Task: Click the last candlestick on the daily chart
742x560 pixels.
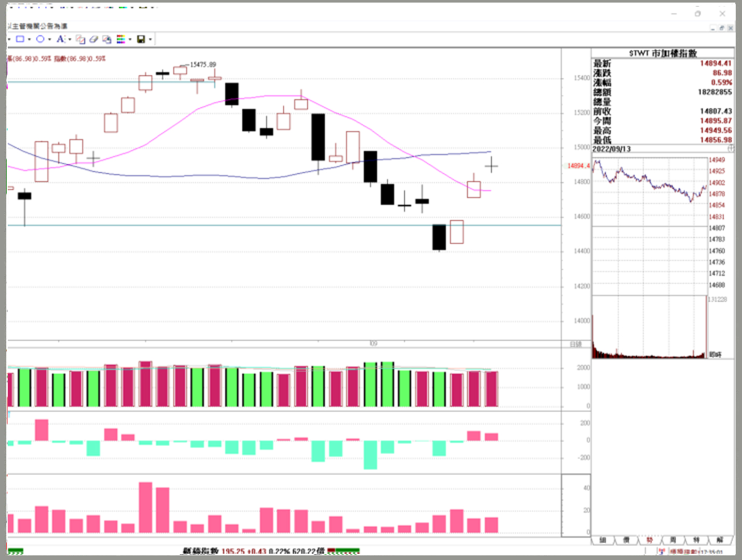Action: (491, 166)
